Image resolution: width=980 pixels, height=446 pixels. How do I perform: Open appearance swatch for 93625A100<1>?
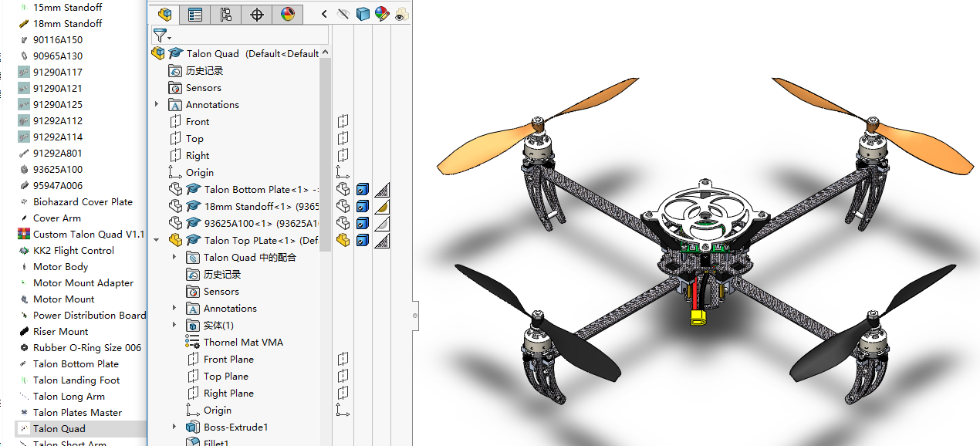[x=382, y=223]
